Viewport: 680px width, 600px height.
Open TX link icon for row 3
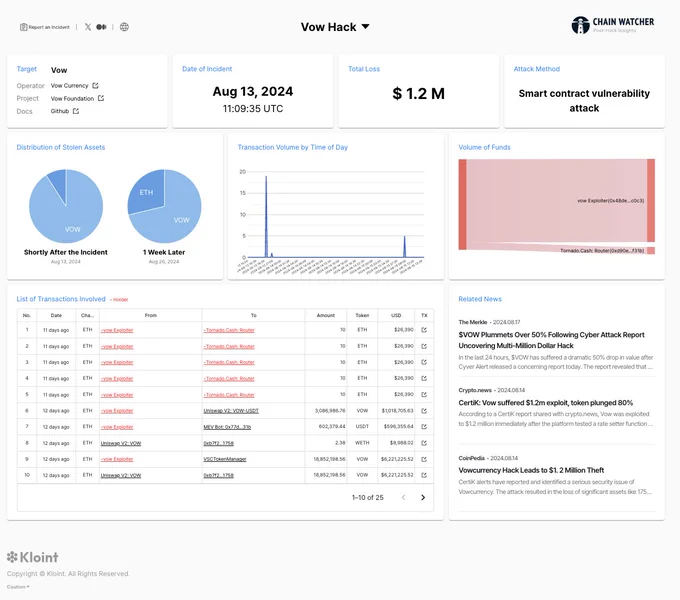click(x=424, y=362)
